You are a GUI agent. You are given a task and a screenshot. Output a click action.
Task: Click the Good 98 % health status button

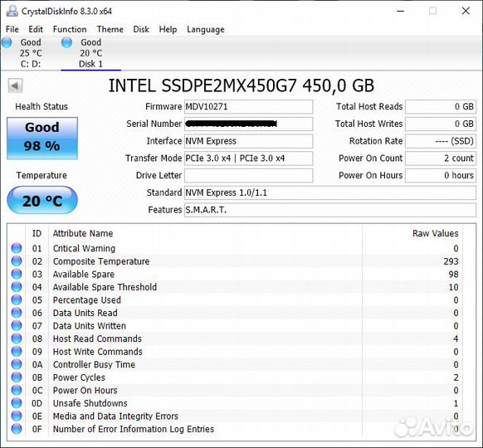(42, 138)
